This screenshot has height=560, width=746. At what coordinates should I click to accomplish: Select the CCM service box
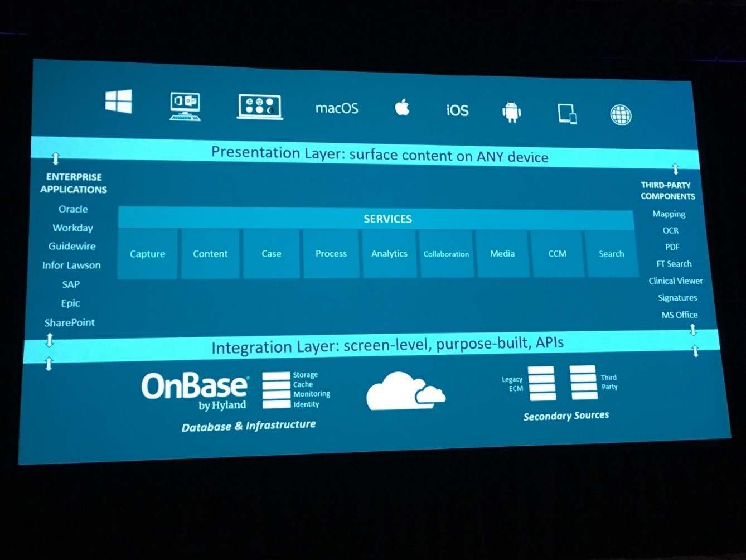(558, 254)
